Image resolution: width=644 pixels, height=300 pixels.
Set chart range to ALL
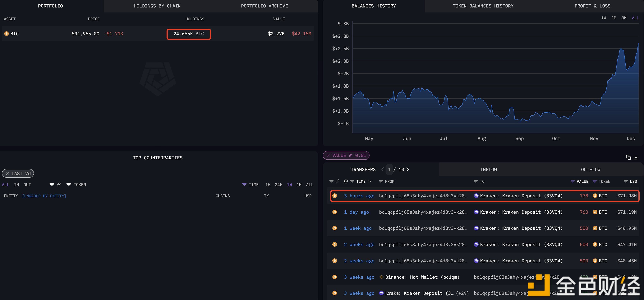coord(635,18)
